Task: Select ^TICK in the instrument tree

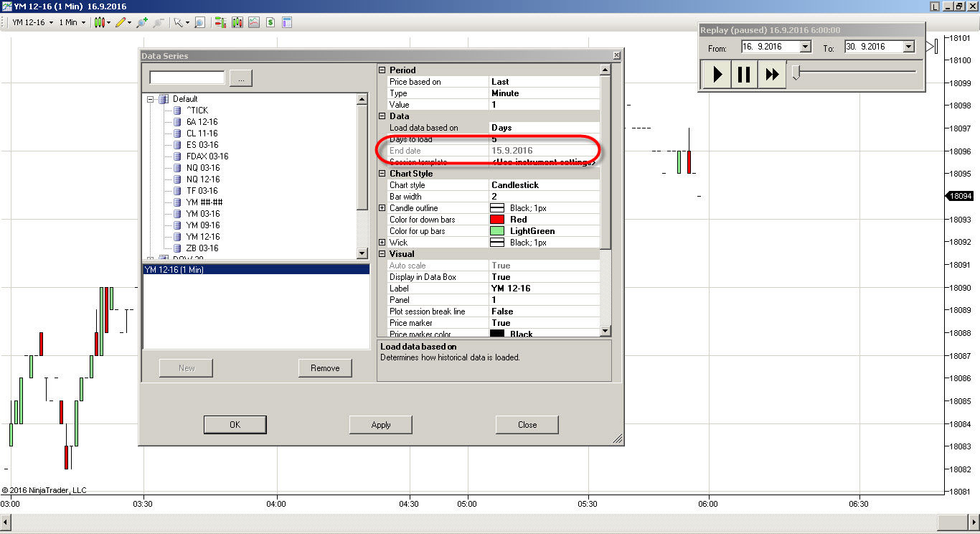Action: (x=197, y=111)
